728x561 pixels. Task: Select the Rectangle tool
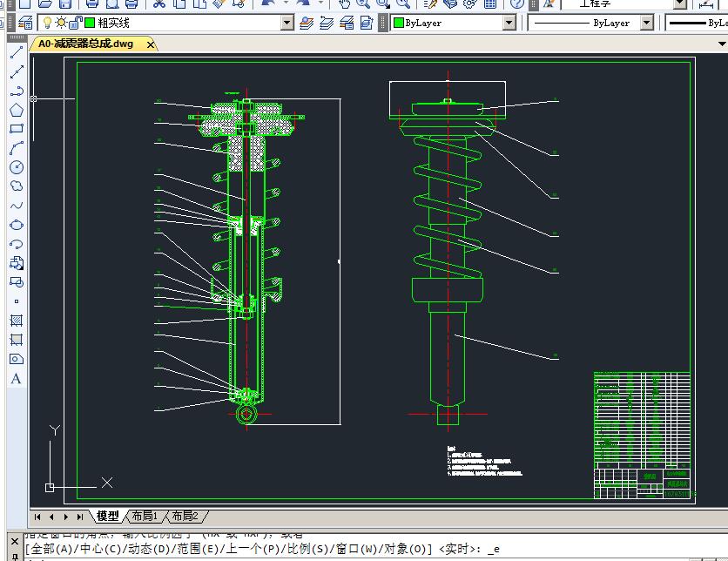click(x=16, y=129)
